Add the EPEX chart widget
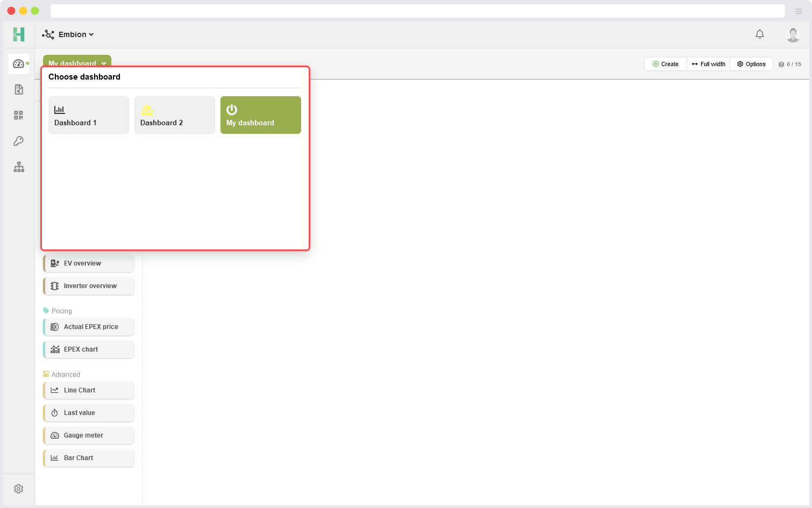Viewport: 812px width, 508px height. tap(89, 349)
